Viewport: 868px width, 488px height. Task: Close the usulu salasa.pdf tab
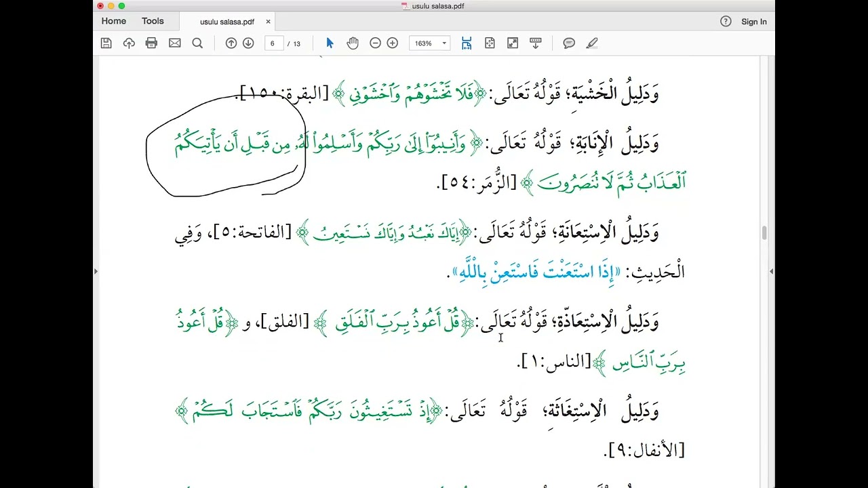268,22
